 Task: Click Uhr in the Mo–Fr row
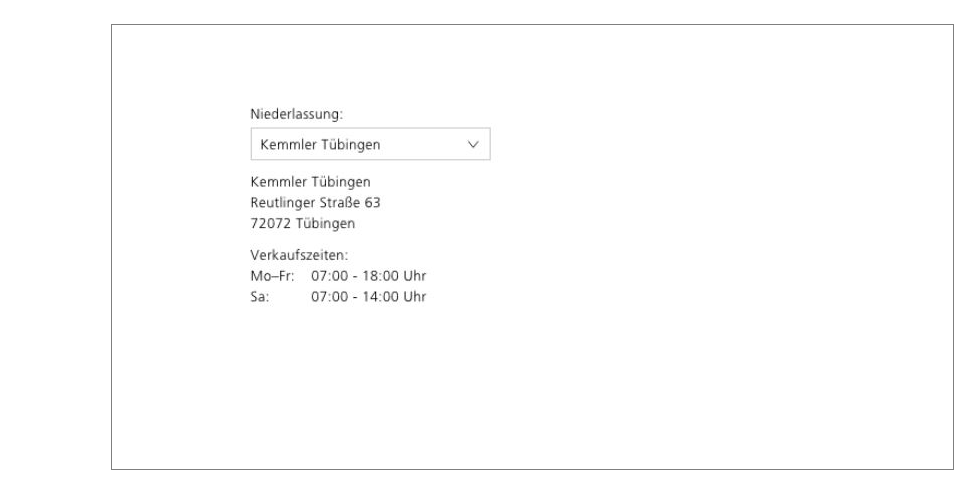415,276
